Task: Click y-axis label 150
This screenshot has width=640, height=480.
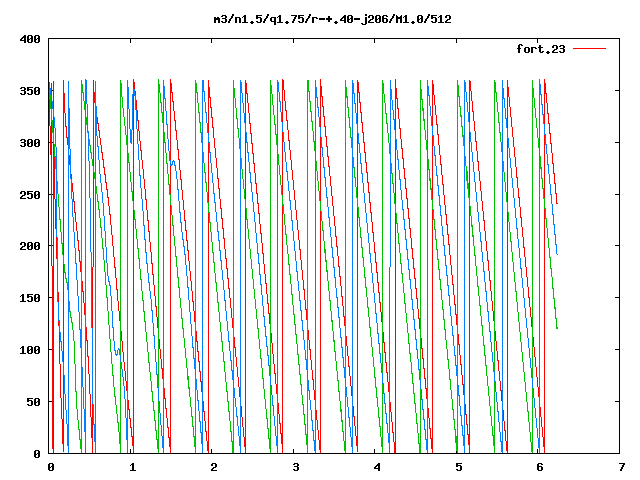Action: pos(30,298)
